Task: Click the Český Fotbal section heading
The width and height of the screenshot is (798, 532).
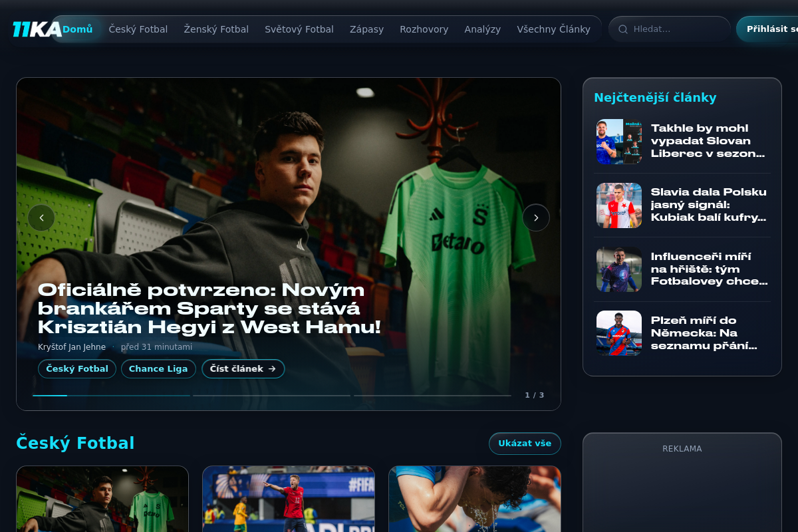Action: click(x=75, y=444)
